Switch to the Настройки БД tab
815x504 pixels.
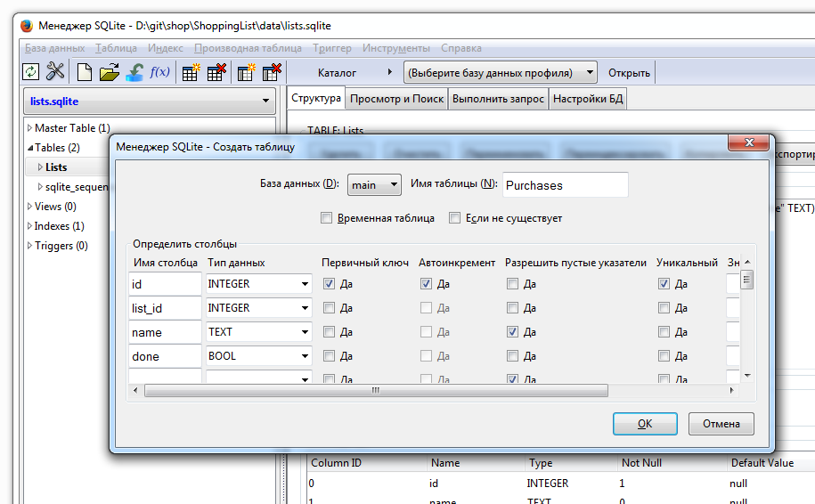pos(587,99)
